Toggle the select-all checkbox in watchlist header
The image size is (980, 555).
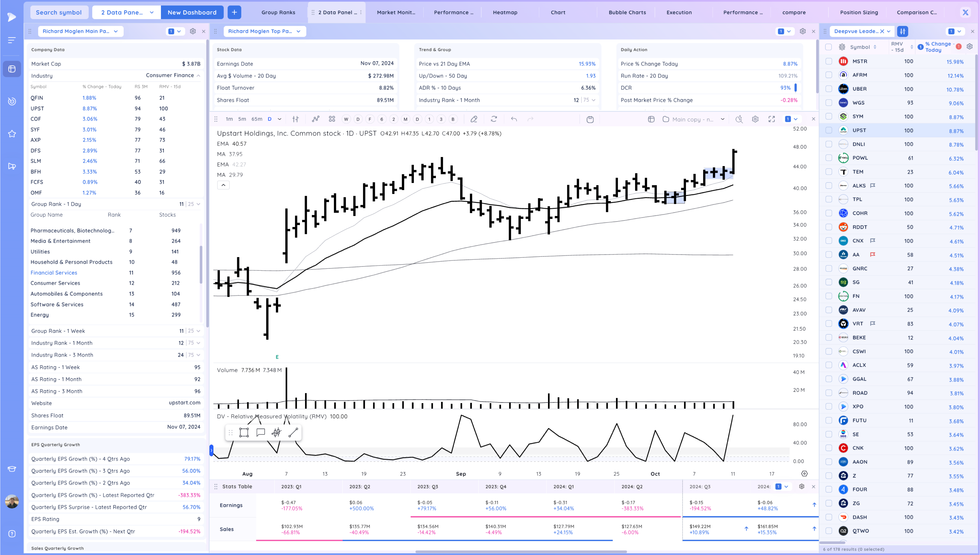click(829, 47)
